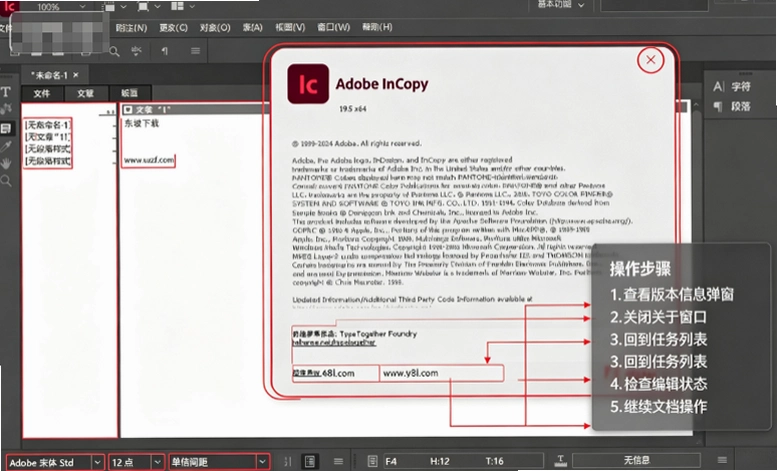Click the Ic app icon in title bar
Viewport: 777px width, 471px height.
[9, 6]
